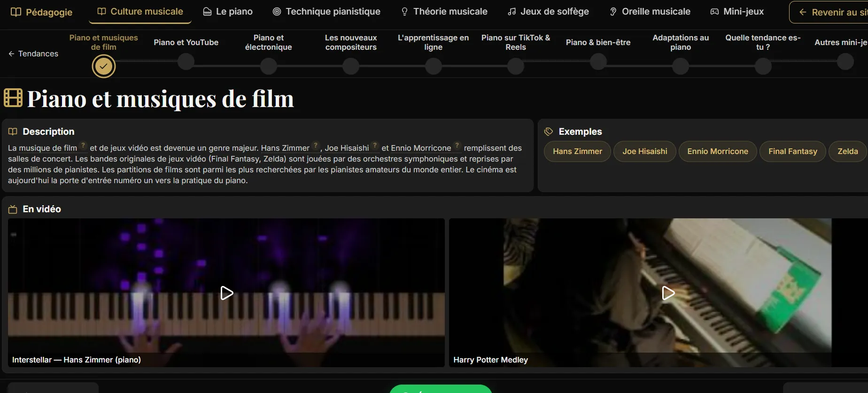This screenshot has width=868, height=393.
Task: Select the Piano & bien-être step dot
Action: (x=598, y=62)
